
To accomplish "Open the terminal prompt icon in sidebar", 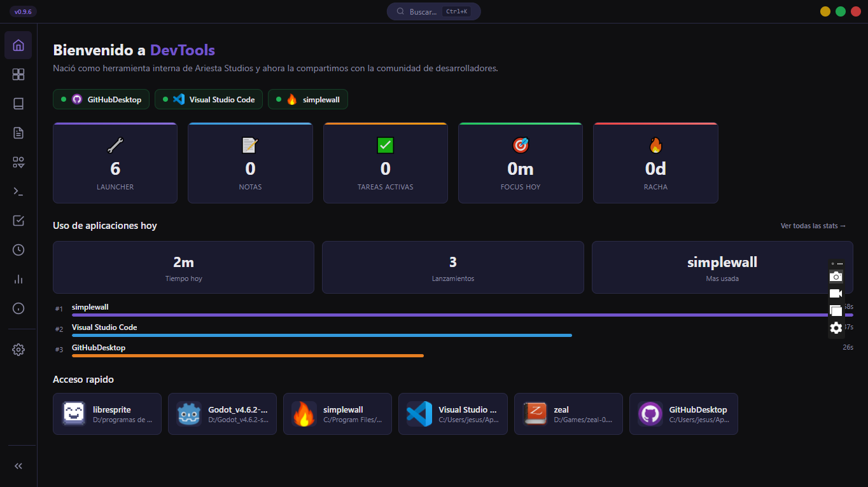I will point(18,191).
